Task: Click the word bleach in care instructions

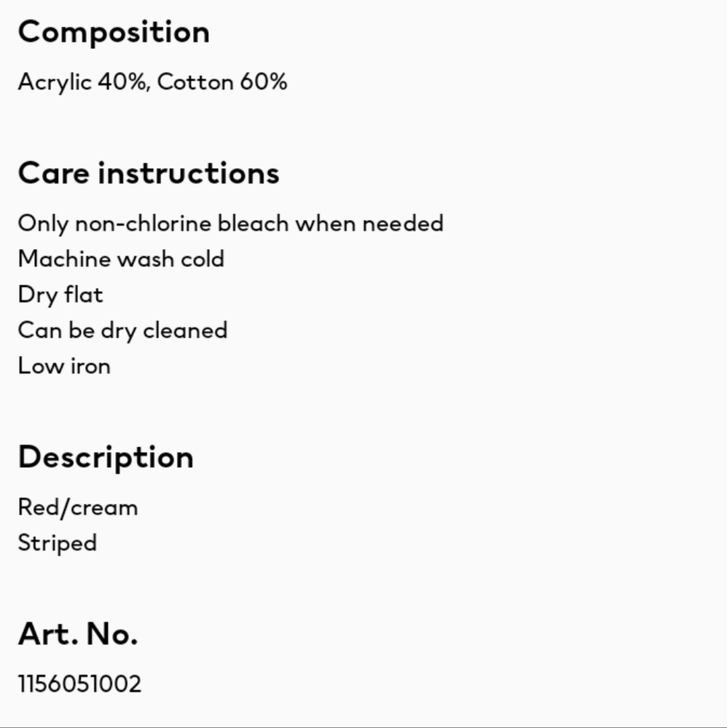Action: 254,223
